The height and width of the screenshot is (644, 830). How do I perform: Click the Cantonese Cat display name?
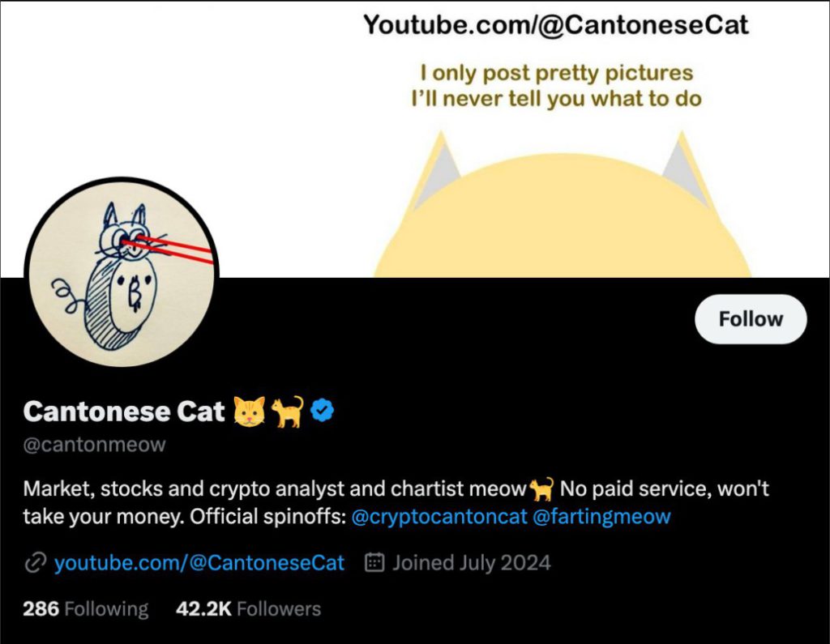coord(124,412)
